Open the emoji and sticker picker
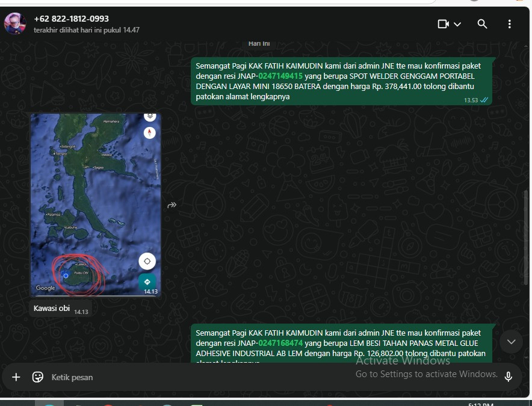Image resolution: width=532 pixels, height=406 pixels. click(38, 377)
